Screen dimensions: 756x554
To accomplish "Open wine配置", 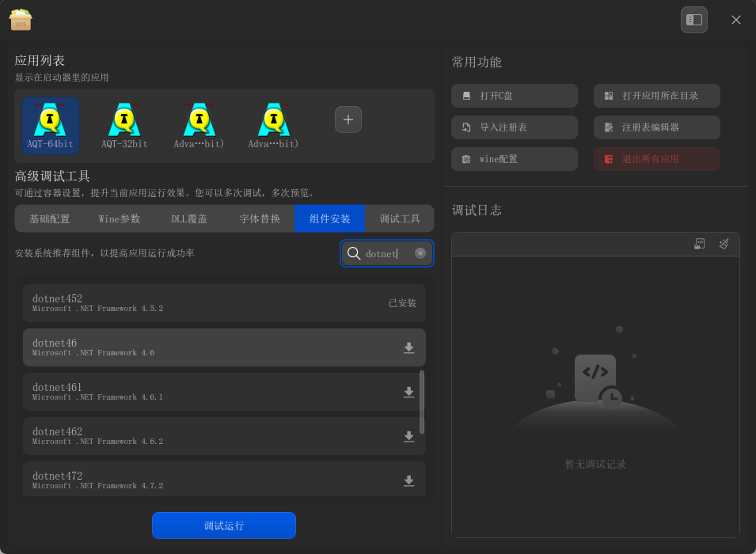I will 515,159.
